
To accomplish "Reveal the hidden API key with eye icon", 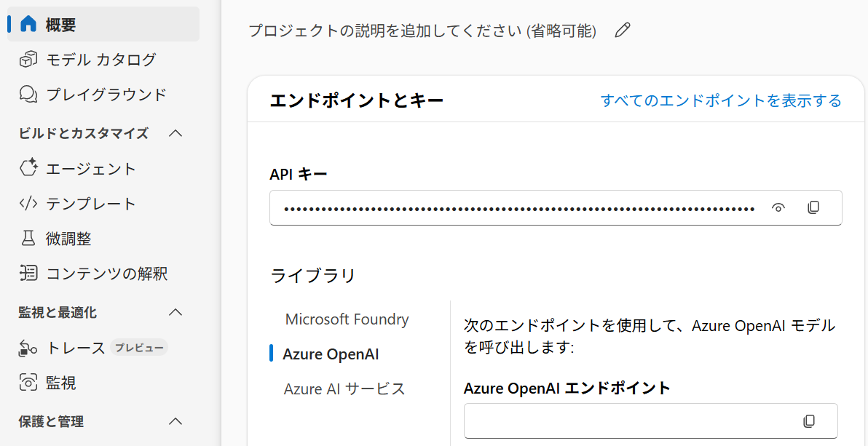I will pyautogui.click(x=778, y=207).
